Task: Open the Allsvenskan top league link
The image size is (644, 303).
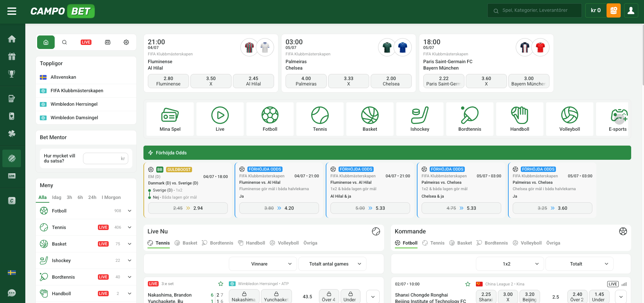Action: 63,77
